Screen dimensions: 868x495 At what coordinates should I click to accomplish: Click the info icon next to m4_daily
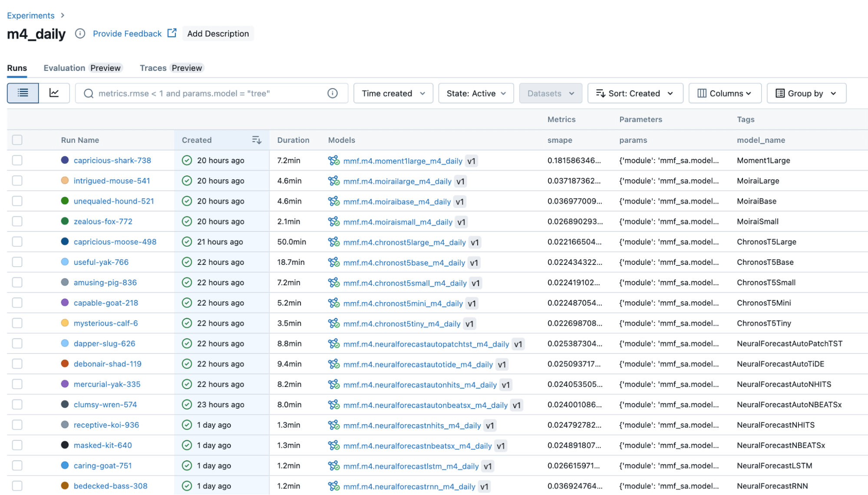coord(80,33)
